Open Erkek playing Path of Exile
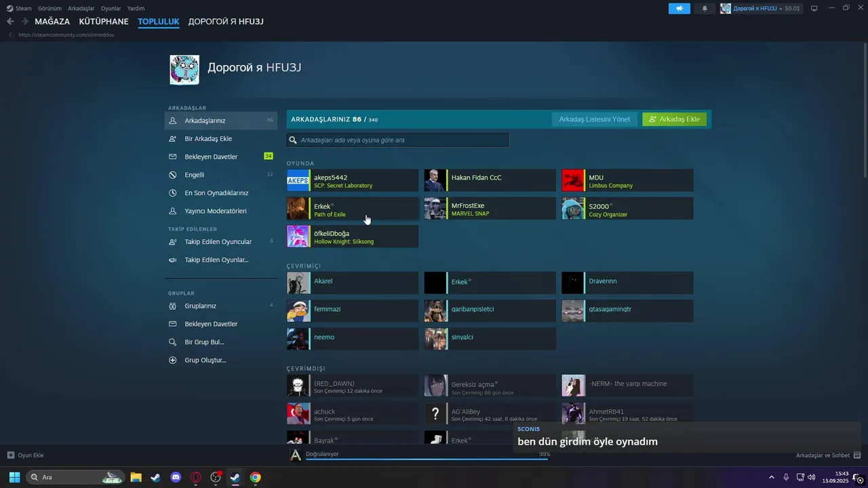Screen dimensions: 868x488 (353, 209)
